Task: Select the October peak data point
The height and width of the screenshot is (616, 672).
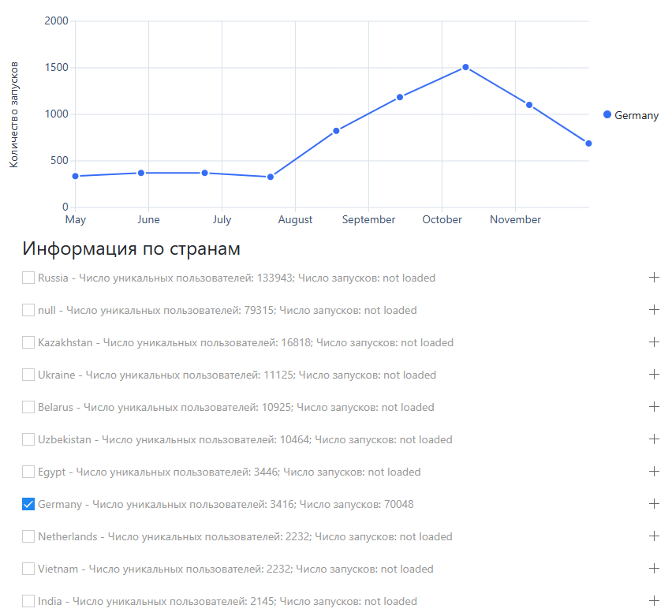Action: pyautogui.click(x=465, y=67)
